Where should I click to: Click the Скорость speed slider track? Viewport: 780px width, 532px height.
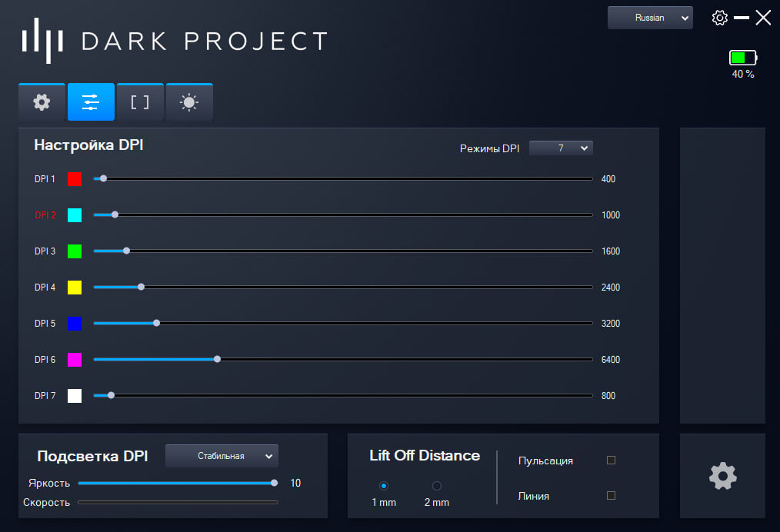[178, 502]
